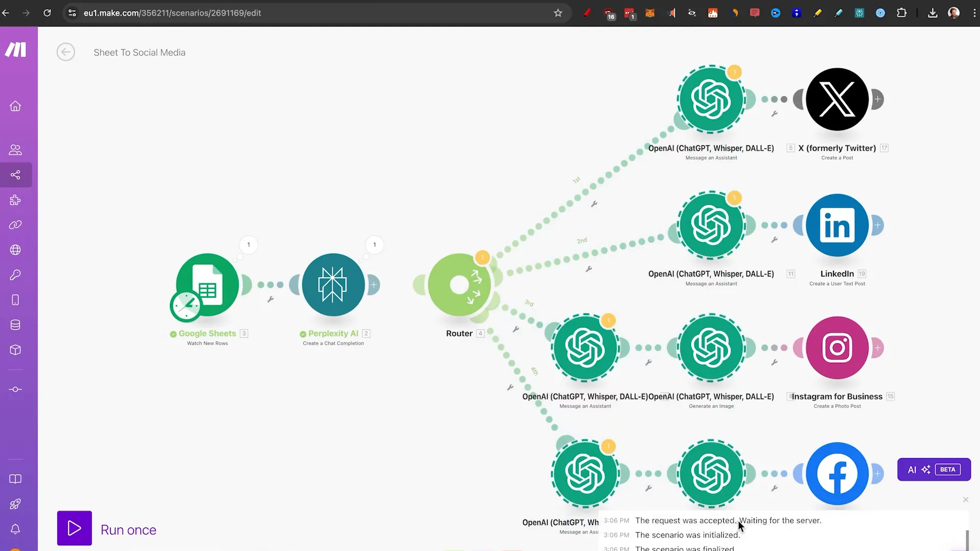Open Data structures cube icon in sidebar
The height and width of the screenshot is (551, 980).
(15, 350)
